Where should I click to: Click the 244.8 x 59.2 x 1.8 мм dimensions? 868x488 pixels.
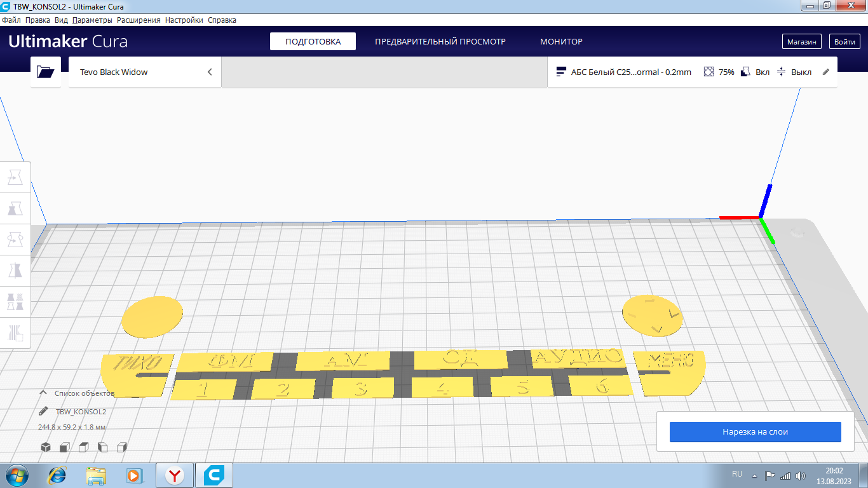pyautogui.click(x=72, y=427)
